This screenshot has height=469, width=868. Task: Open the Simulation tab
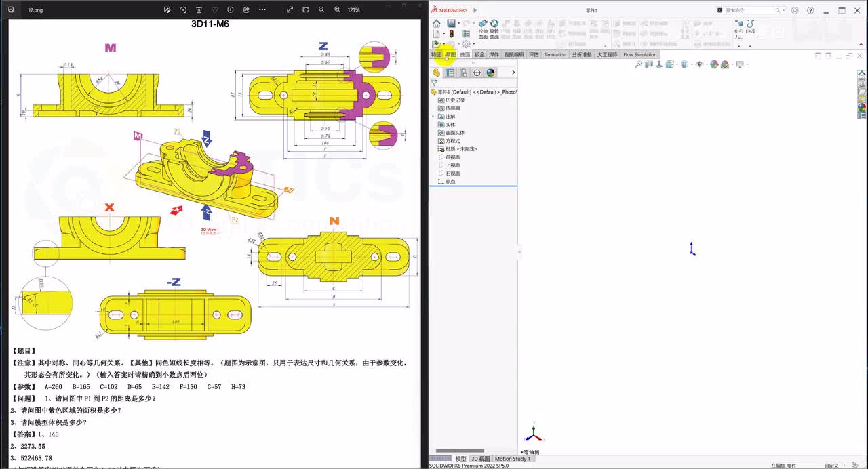point(555,54)
